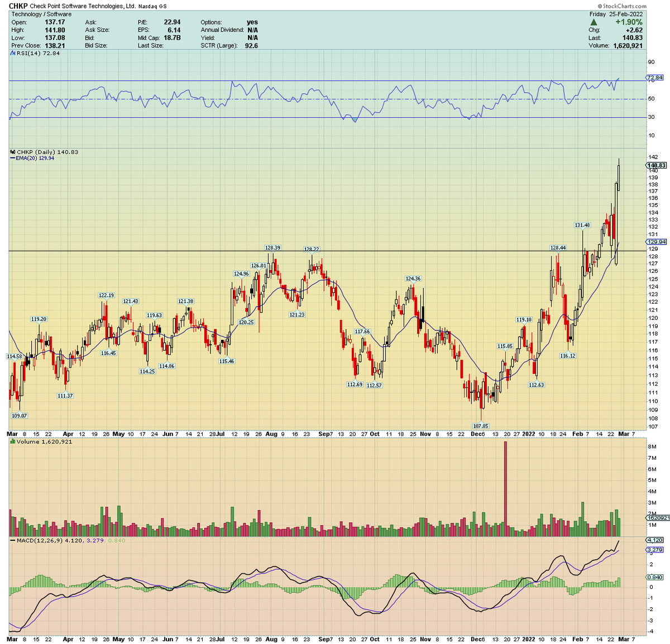Image resolution: width=670 pixels, height=644 pixels.
Task: Click the MACD histogram 0.840 axis tag
Action: pyautogui.click(x=654, y=578)
